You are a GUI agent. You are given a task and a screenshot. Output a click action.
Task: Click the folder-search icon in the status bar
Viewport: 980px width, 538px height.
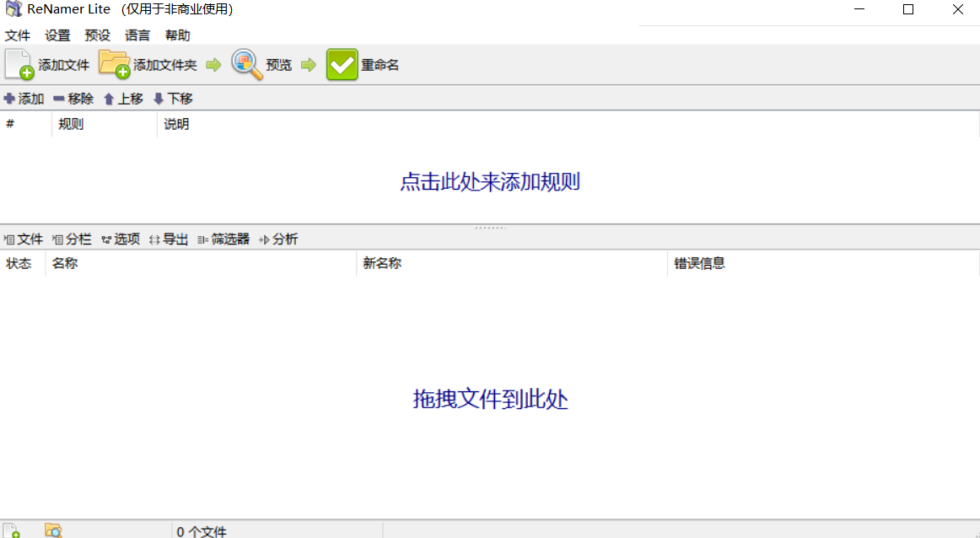(x=54, y=530)
